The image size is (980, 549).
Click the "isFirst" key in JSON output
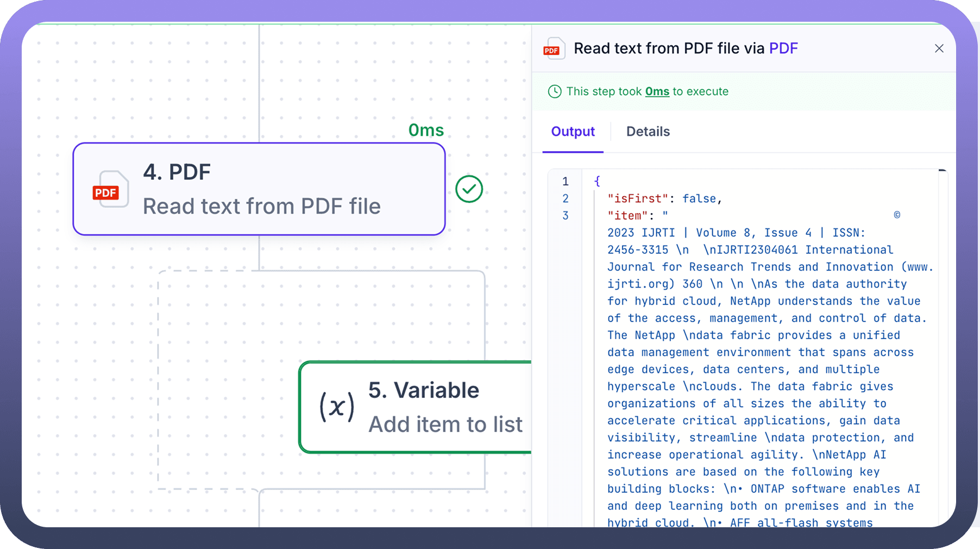638,199
